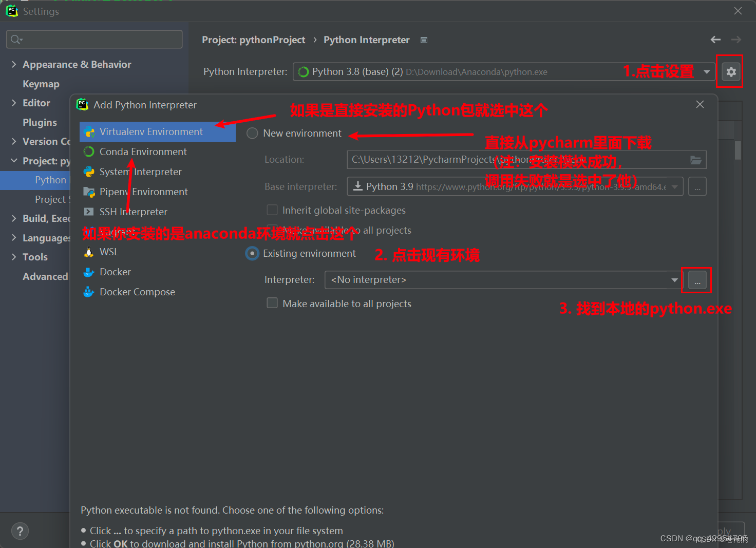Click the Virtualenv Environment python icon

[89, 132]
